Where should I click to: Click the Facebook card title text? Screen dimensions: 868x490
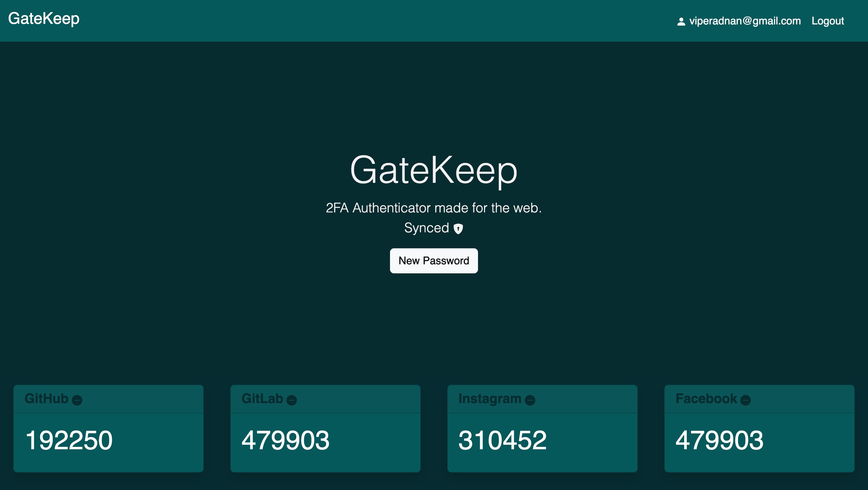coord(706,399)
